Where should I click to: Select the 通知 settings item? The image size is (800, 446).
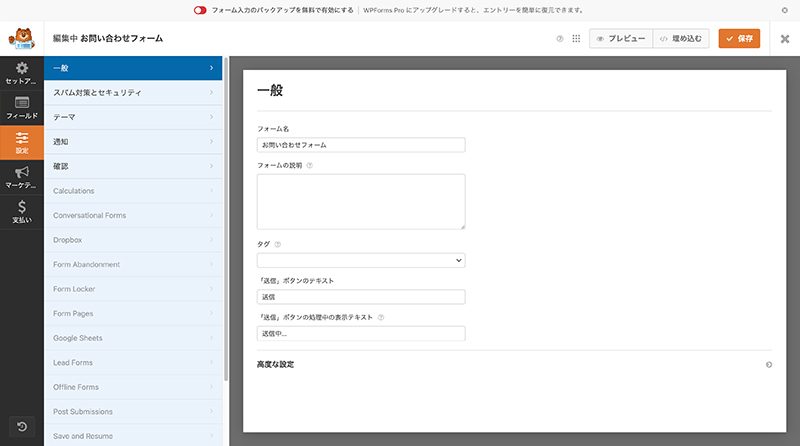[134, 141]
